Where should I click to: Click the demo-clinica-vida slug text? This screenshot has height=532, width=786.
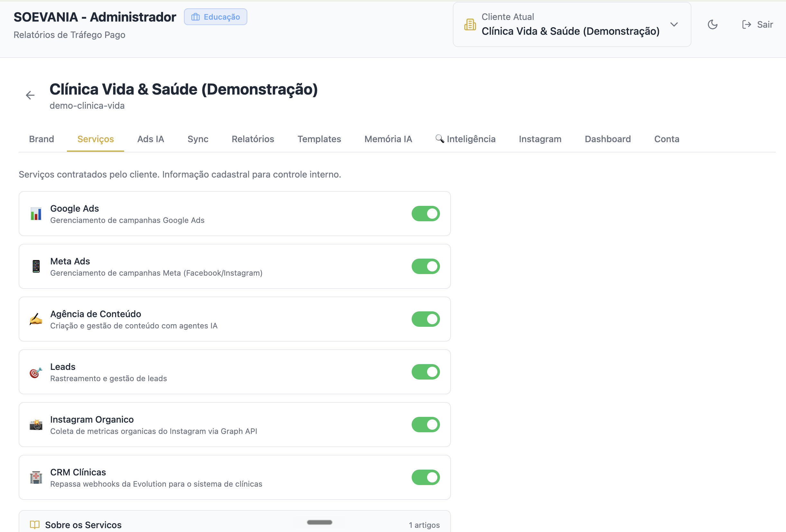tap(87, 106)
